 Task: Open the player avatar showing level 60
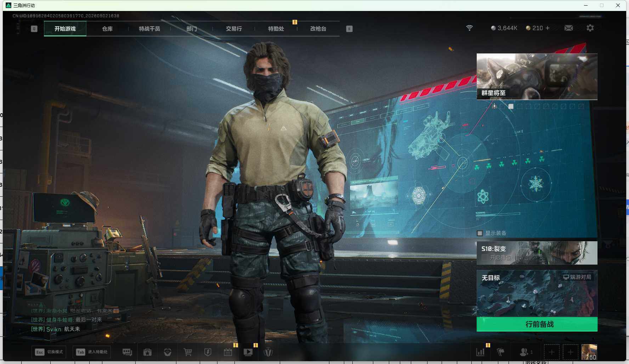(x=589, y=352)
